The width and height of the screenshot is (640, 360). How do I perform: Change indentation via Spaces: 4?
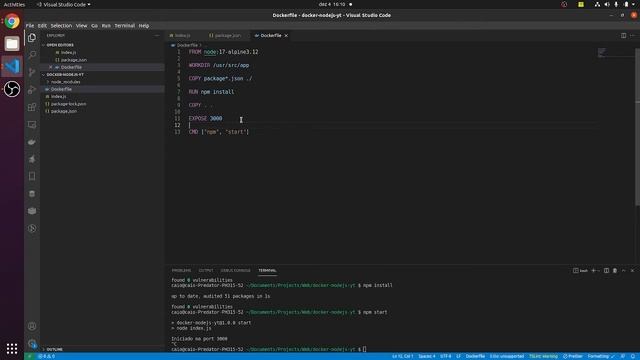tap(427, 356)
